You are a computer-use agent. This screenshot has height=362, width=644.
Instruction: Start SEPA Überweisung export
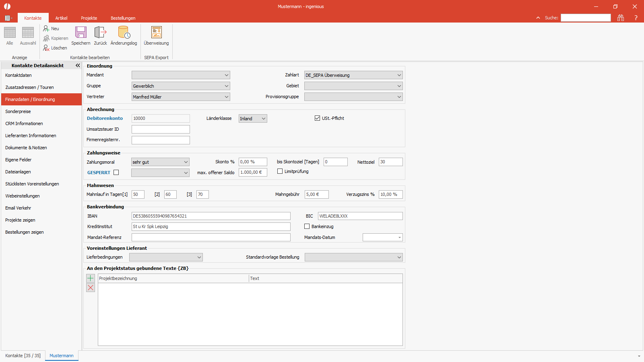pyautogui.click(x=156, y=36)
